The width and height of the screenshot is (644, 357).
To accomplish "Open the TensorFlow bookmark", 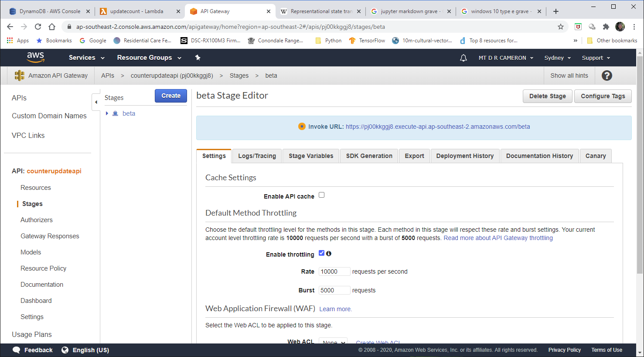I will (x=367, y=41).
